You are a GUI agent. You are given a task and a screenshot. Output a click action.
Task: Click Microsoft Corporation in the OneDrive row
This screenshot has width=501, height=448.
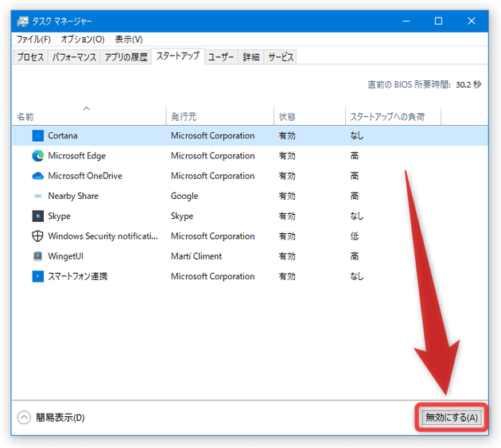(x=212, y=176)
